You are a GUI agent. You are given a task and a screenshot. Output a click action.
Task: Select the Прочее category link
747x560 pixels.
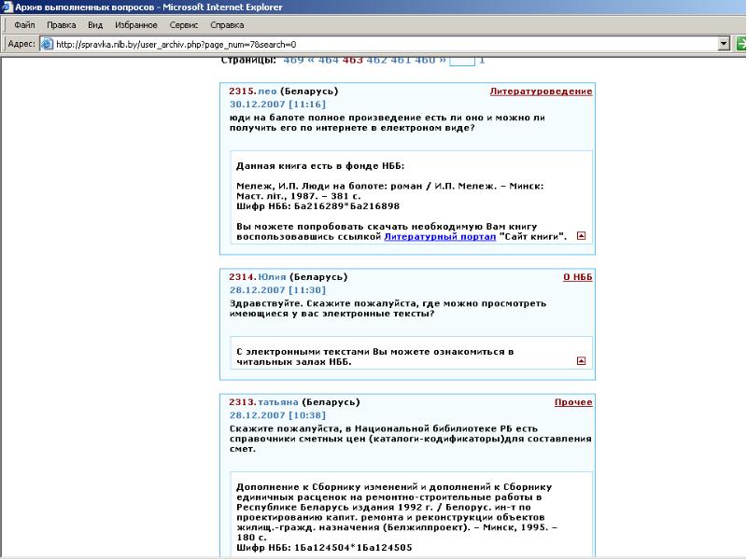[572, 401]
